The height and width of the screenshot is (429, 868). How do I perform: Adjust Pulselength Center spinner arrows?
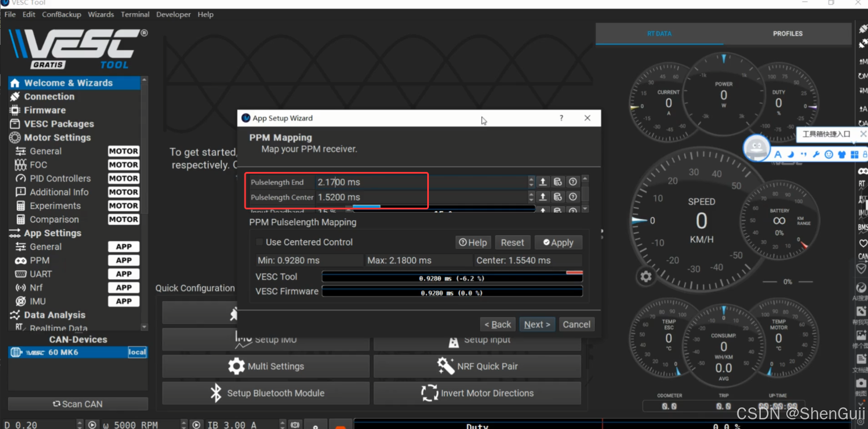pos(531,197)
